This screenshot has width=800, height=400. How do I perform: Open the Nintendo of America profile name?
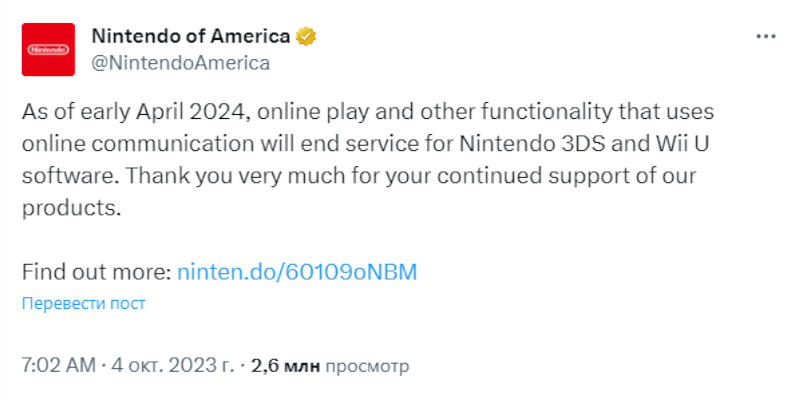tap(190, 36)
